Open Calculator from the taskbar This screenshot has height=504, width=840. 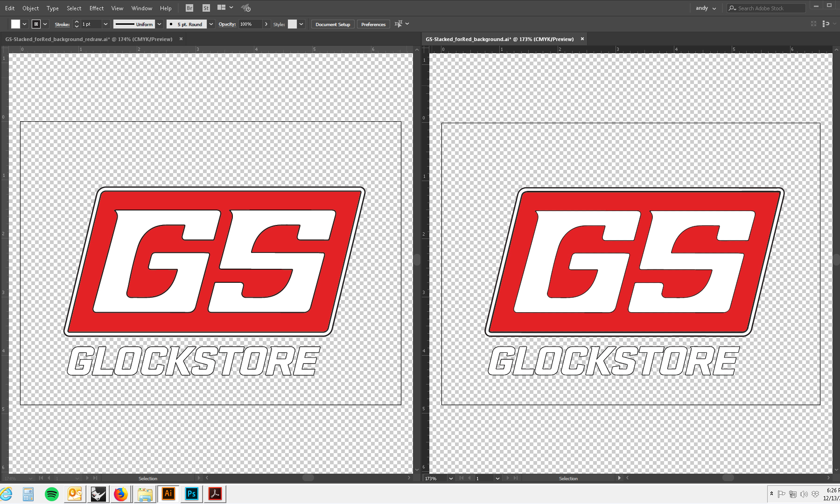point(28,494)
